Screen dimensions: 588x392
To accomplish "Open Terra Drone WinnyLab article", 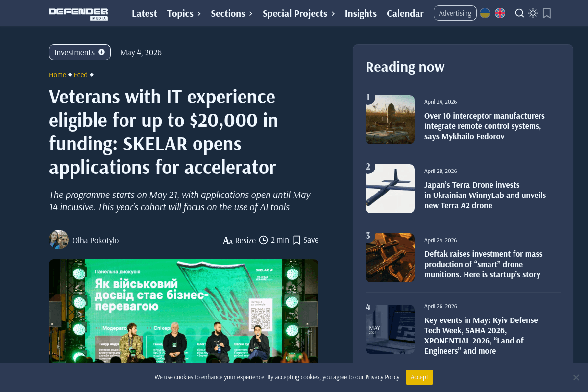I will [485, 195].
